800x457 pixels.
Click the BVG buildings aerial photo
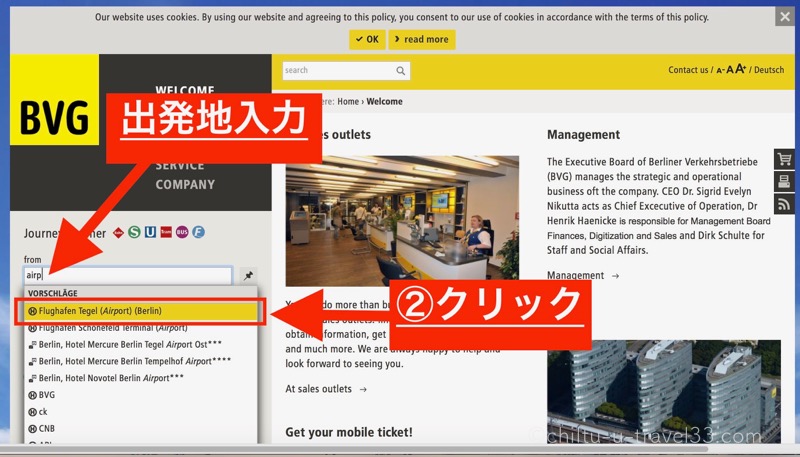(x=664, y=392)
